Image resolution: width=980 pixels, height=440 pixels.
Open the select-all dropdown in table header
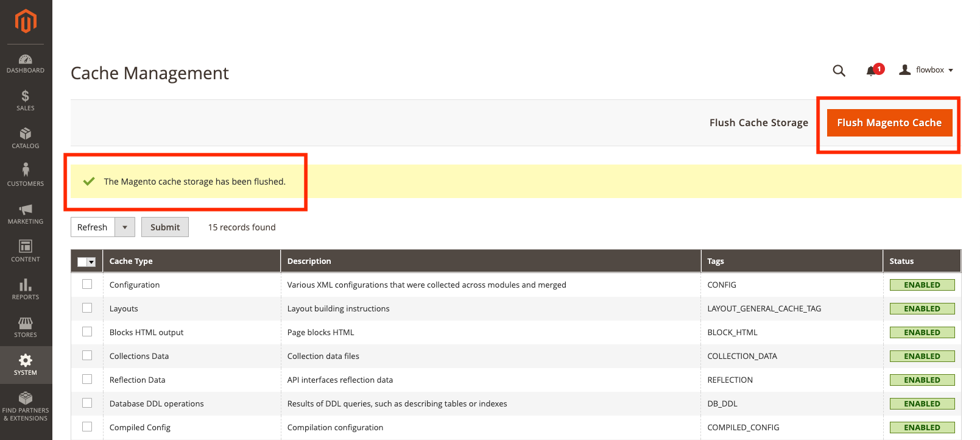(91, 262)
